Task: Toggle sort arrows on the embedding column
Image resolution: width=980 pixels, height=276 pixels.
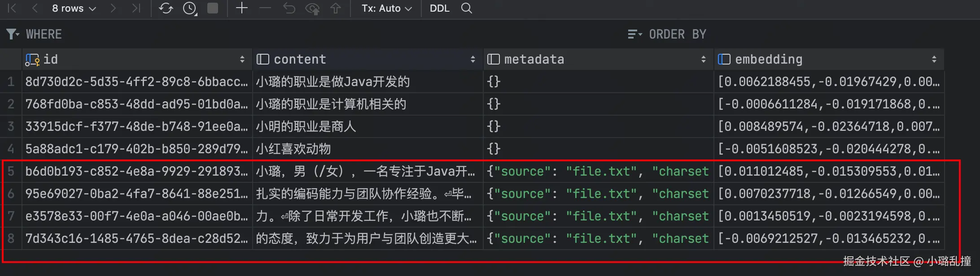Action: (x=934, y=59)
